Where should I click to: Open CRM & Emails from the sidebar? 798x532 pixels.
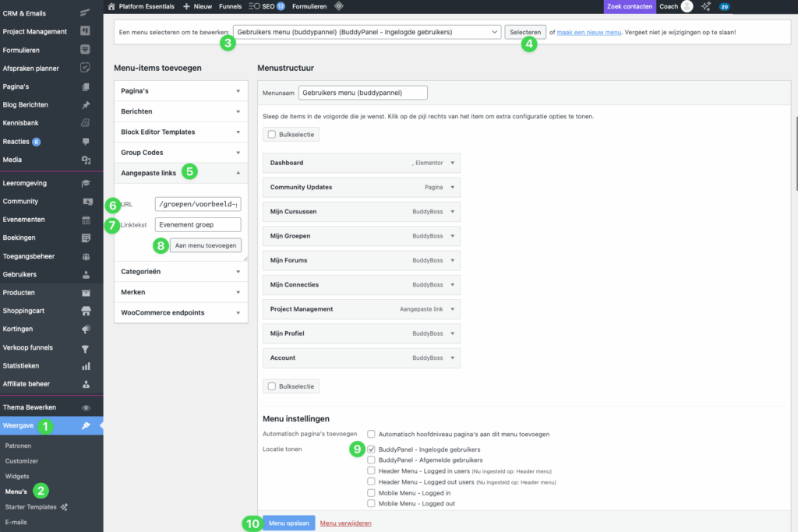(31, 12)
